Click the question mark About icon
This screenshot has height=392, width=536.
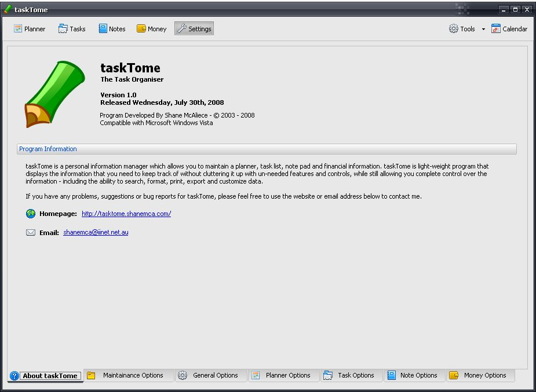(14, 376)
